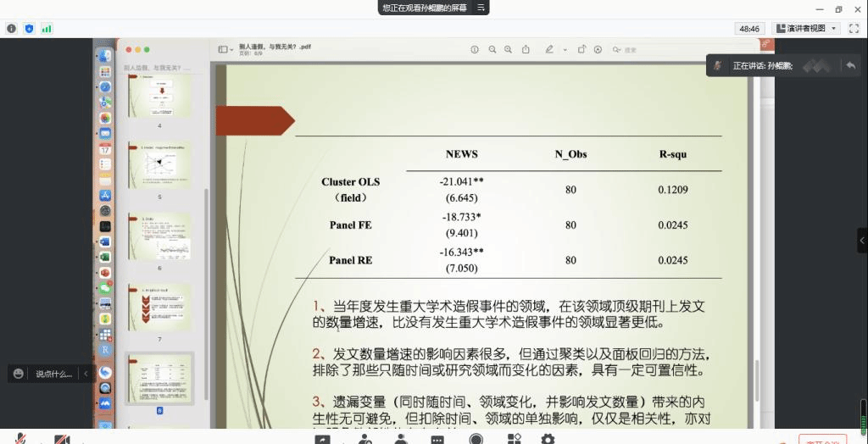Select the markup pen tool in Preview
Viewport: 868px width, 444px height.
(549, 50)
